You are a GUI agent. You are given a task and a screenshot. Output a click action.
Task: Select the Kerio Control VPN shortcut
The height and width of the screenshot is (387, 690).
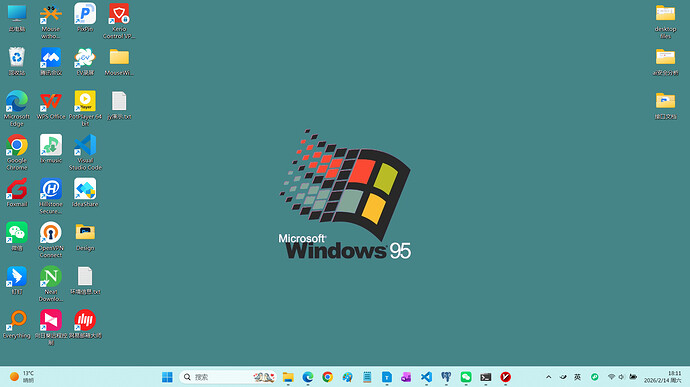(119, 21)
